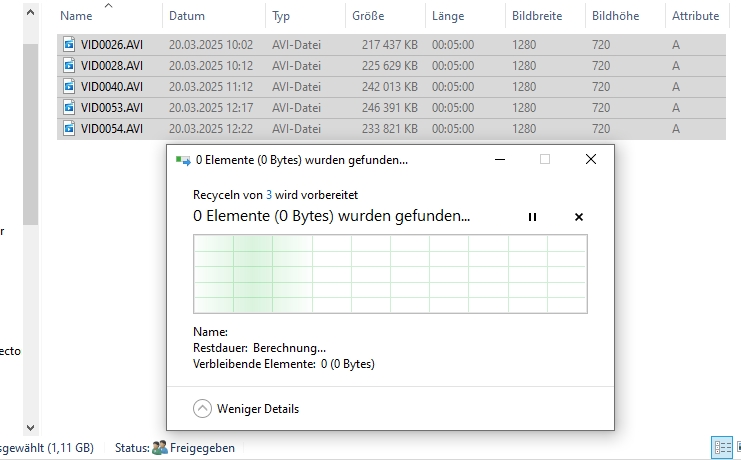
Task: Close the recycling progress dialog window
Action: (x=591, y=159)
